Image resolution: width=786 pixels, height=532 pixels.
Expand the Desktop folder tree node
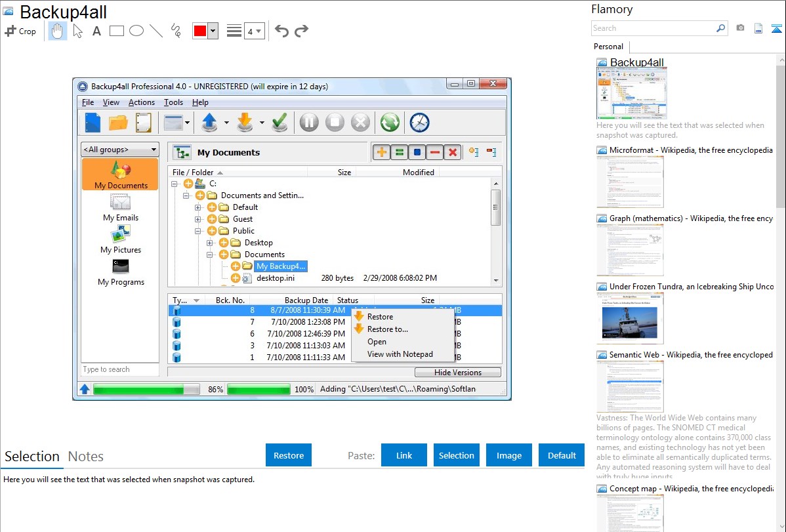point(210,243)
